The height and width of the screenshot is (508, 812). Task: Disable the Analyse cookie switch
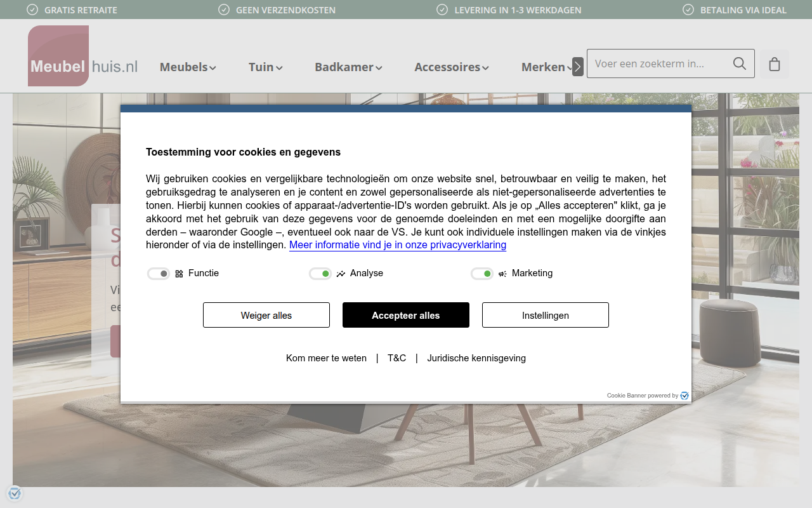coord(320,274)
